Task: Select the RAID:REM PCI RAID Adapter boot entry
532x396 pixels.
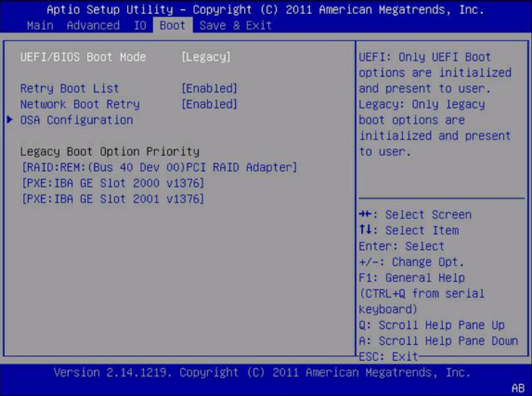Action: 159,168
